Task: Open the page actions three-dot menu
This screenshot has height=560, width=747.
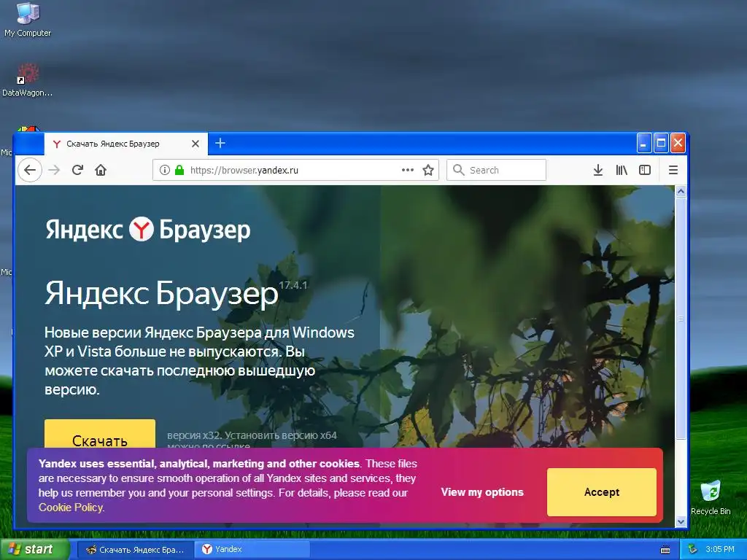Action: (407, 170)
